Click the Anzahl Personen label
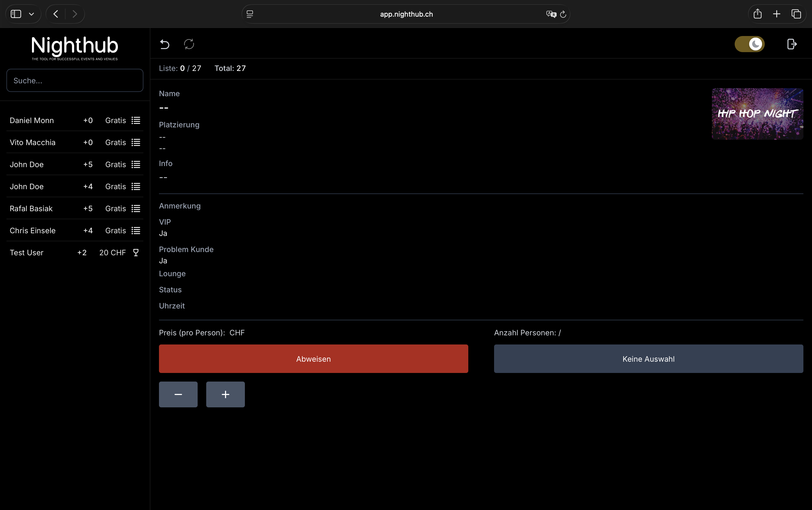This screenshot has height=510, width=812. pos(525,333)
